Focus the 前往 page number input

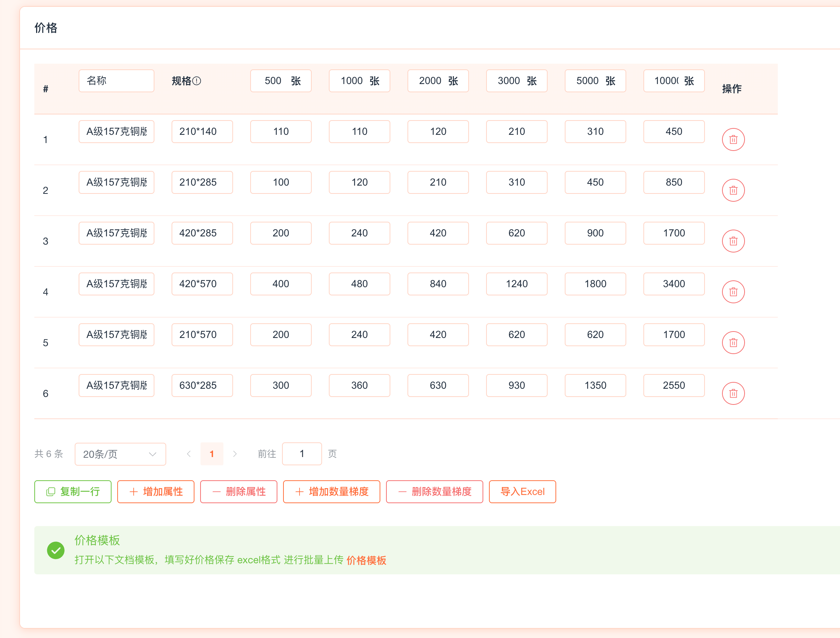tap(302, 454)
